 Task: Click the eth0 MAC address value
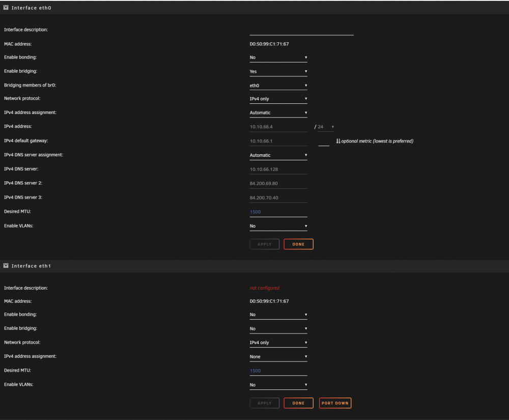[x=269, y=44]
